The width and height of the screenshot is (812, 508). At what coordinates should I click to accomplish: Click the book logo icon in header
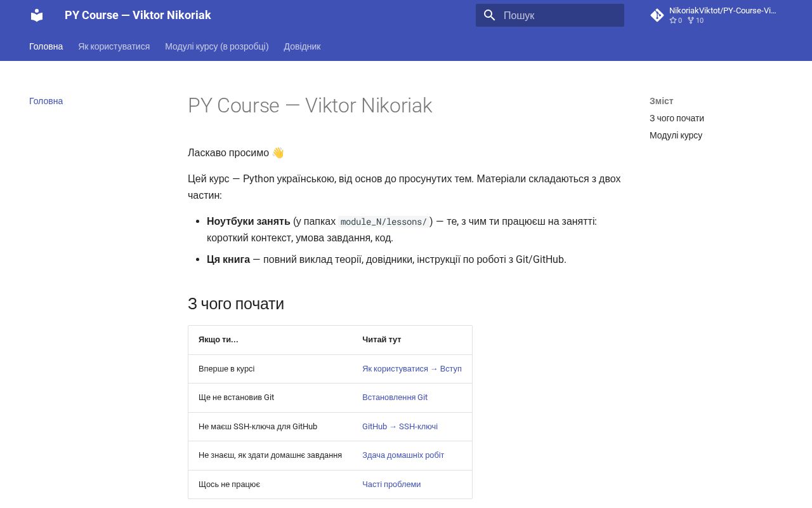pyautogui.click(x=37, y=15)
